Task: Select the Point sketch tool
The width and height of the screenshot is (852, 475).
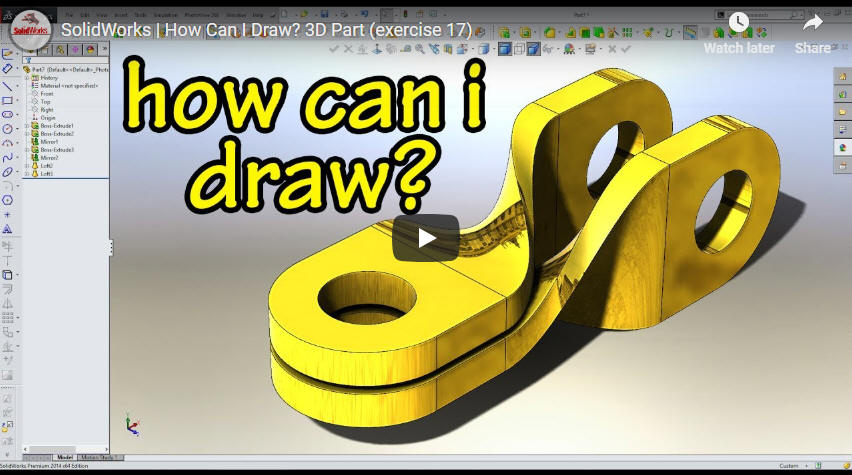Action: coord(7,215)
